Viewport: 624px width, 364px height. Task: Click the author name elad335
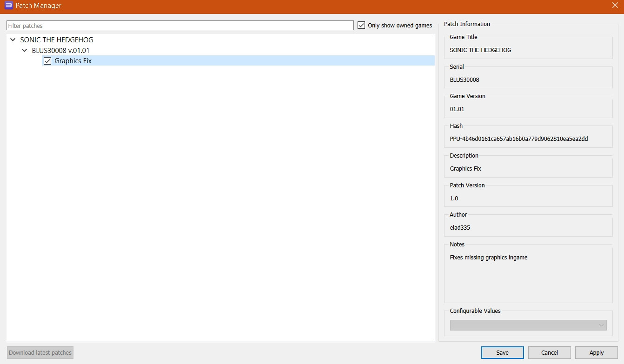pos(460,228)
